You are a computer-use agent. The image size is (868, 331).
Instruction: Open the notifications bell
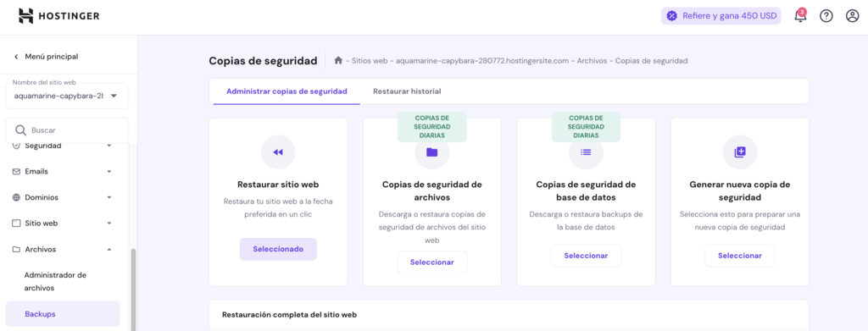point(800,15)
